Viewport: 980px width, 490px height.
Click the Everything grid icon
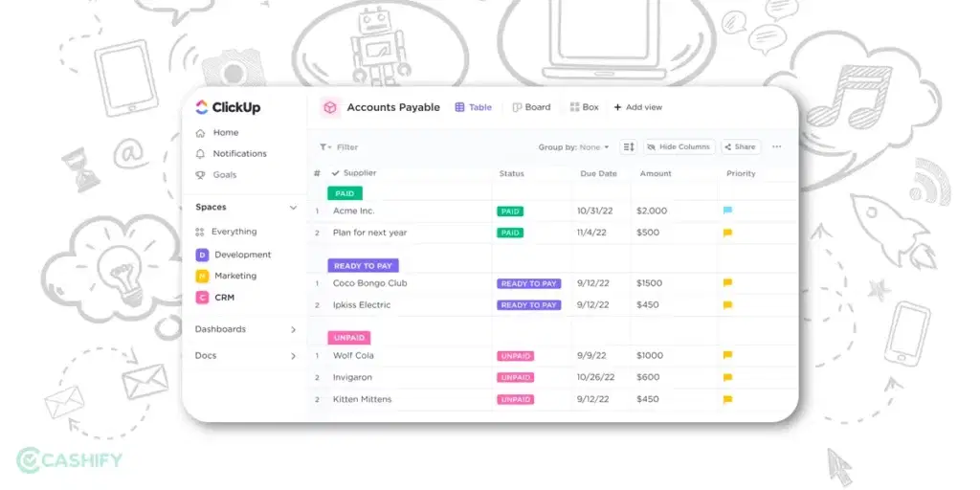pyautogui.click(x=200, y=232)
